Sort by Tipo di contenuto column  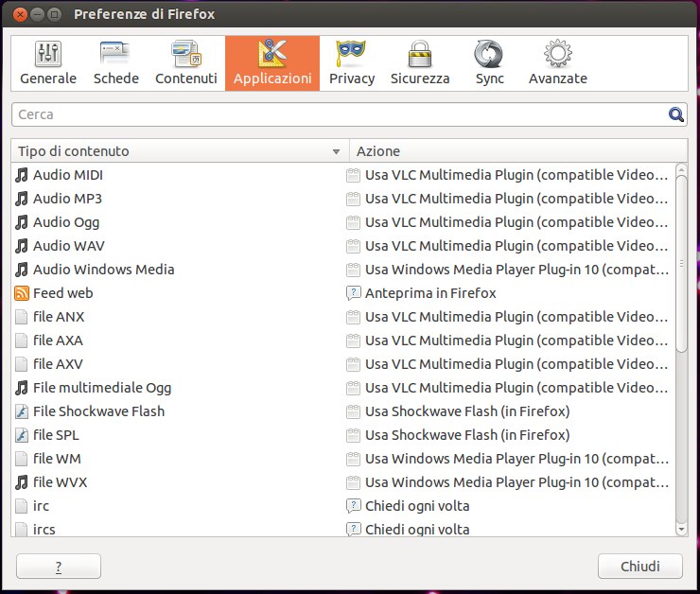(x=180, y=151)
